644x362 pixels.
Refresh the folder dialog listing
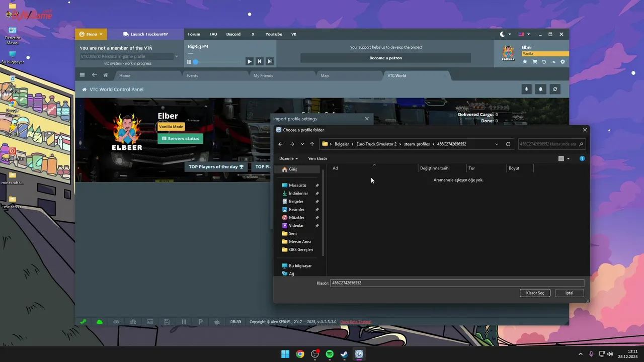508,144
